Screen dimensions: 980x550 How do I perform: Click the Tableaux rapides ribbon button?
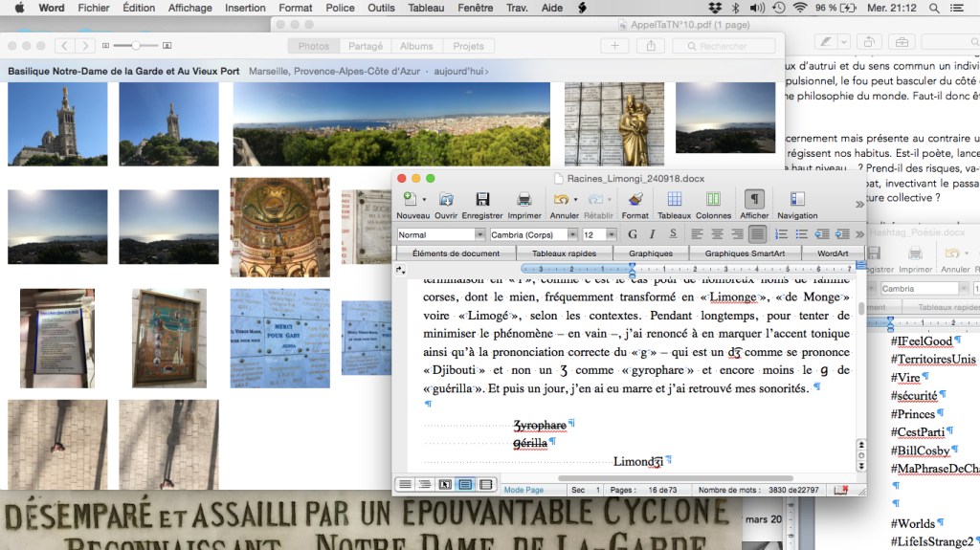point(563,253)
